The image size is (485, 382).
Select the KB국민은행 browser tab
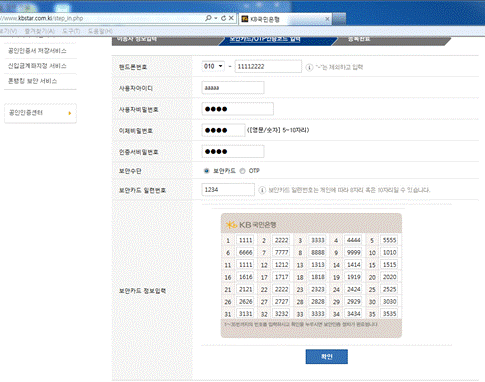285,19
